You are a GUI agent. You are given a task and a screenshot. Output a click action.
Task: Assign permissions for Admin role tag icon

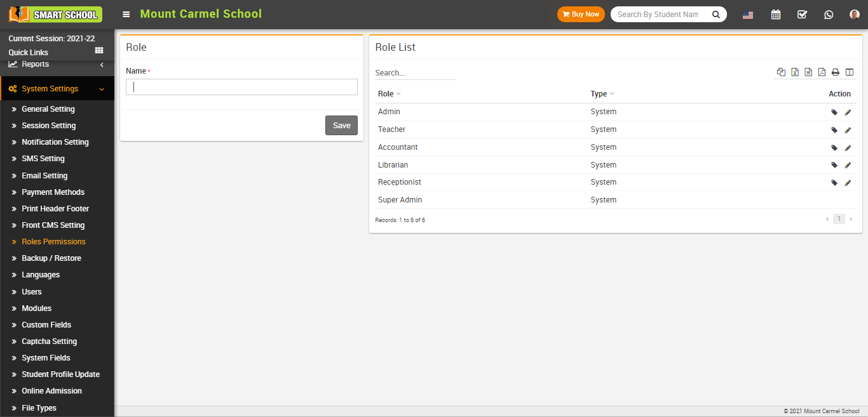click(x=834, y=112)
